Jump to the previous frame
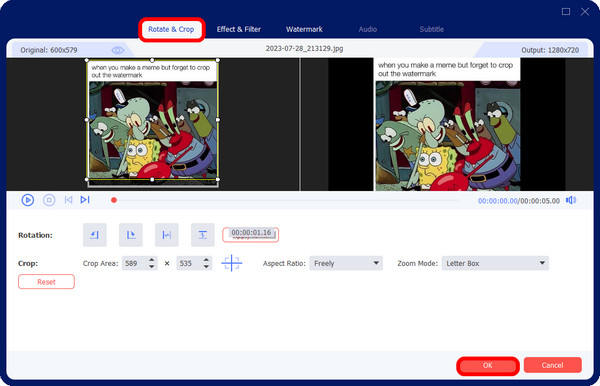600x386 pixels. pos(68,200)
